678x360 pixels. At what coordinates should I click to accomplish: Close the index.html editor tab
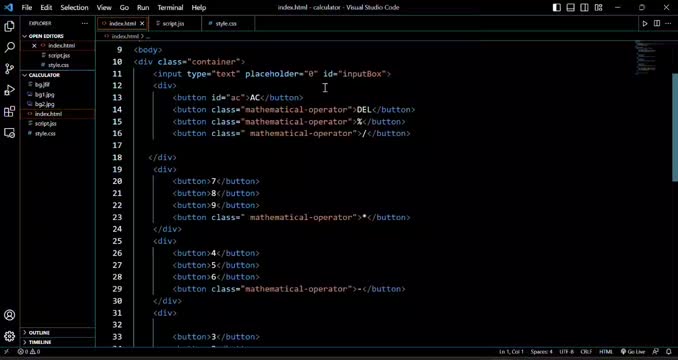(142, 23)
